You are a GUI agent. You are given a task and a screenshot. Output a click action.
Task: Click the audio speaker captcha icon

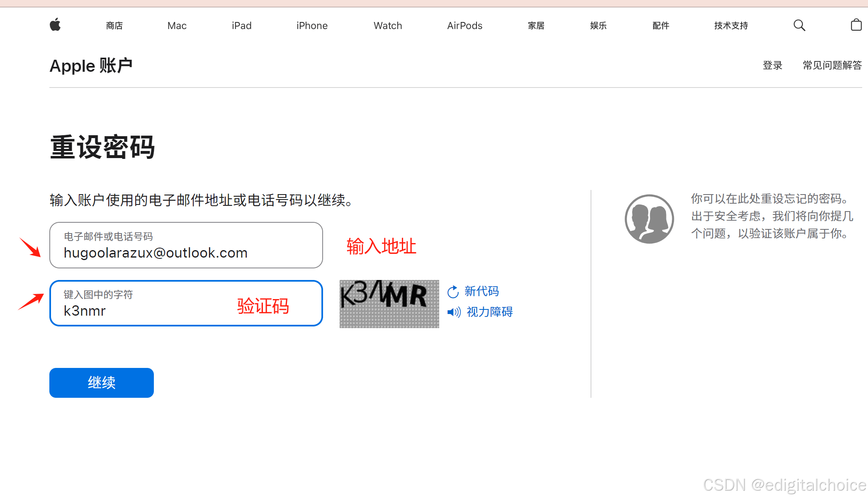pyautogui.click(x=454, y=312)
